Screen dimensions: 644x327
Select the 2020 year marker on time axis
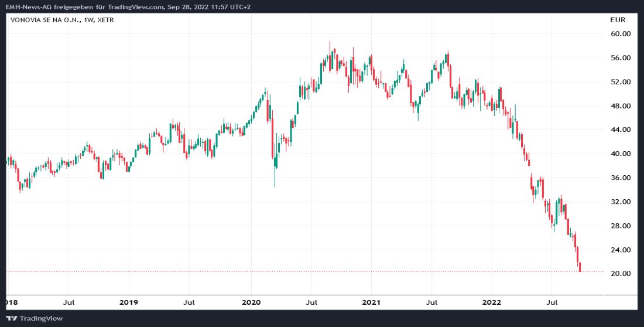tap(251, 302)
